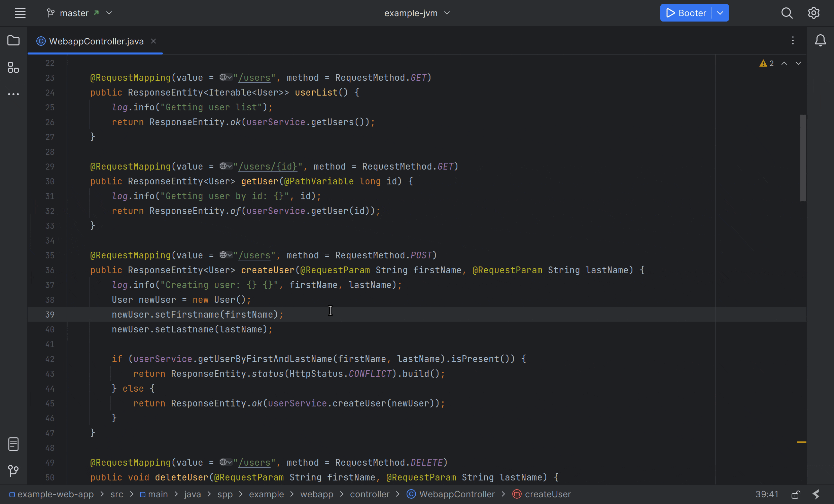Click the editor vertical scrollbar thumb

(x=803, y=158)
